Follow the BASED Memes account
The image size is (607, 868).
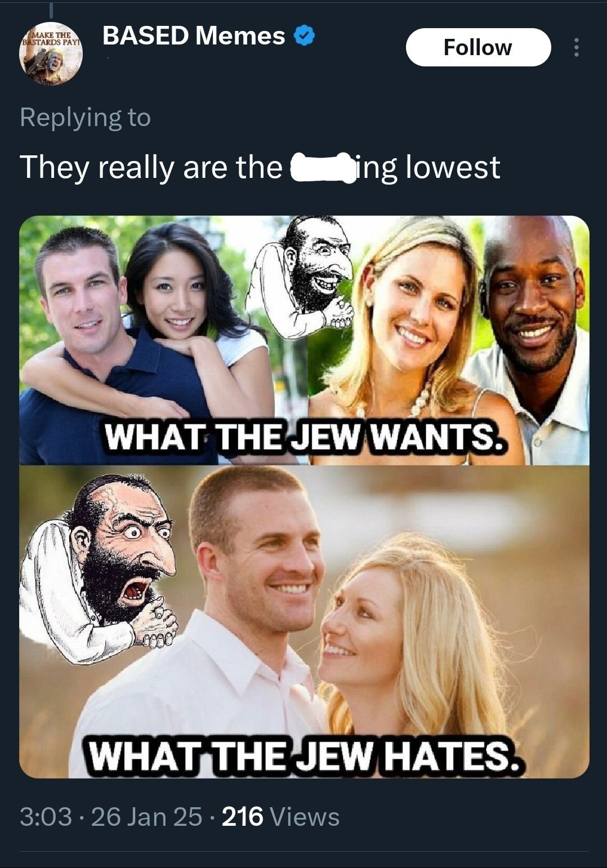[478, 47]
